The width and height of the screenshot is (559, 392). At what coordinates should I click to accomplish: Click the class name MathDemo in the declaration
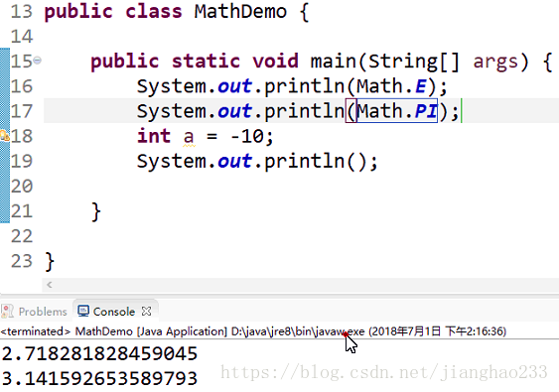[x=240, y=11]
